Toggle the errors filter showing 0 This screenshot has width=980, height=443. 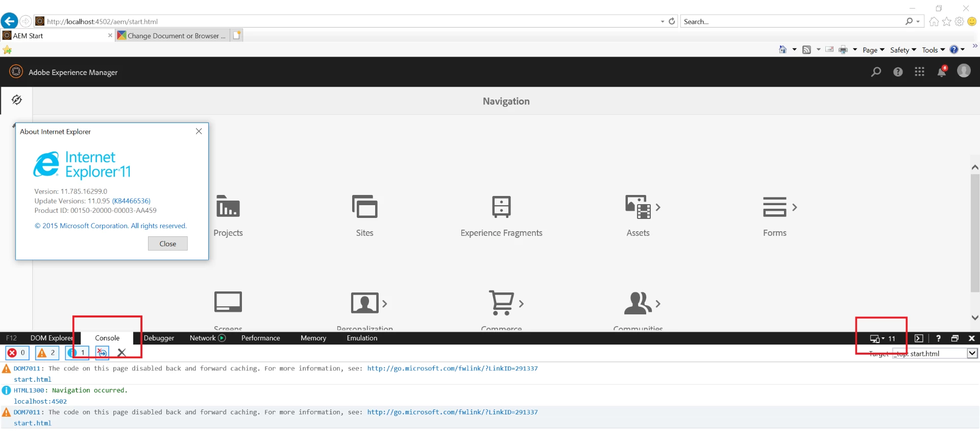[x=17, y=353]
